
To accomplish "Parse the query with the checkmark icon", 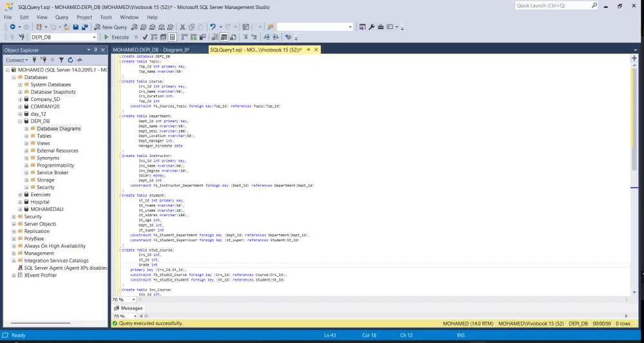I will [145, 37].
